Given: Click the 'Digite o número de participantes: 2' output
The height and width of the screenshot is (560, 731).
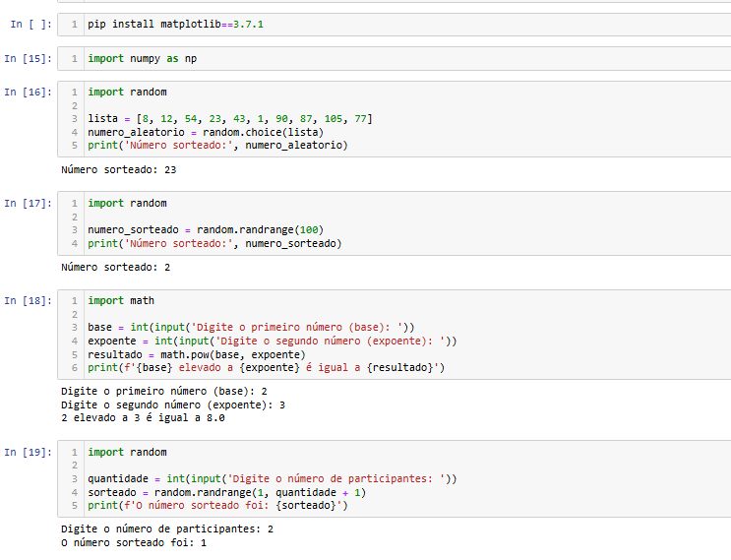Looking at the screenshot, I should (167, 529).
